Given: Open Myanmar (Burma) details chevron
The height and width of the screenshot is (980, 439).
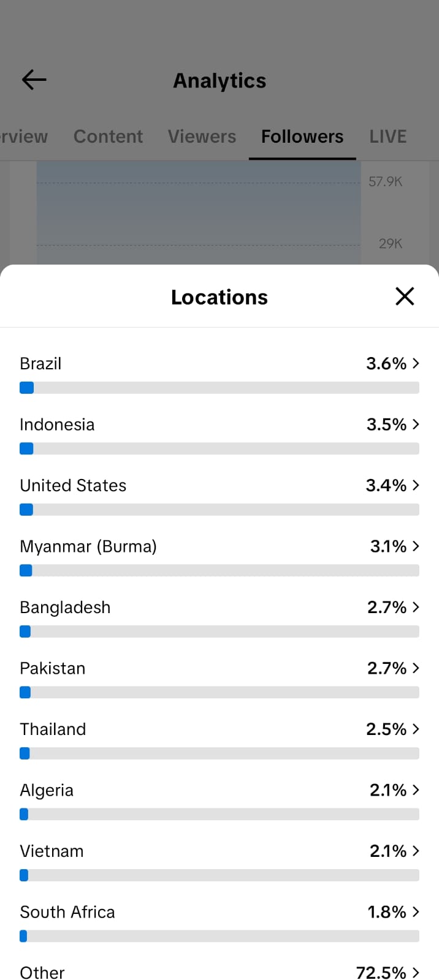Looking at the screenshot, I should pos(416,546).
